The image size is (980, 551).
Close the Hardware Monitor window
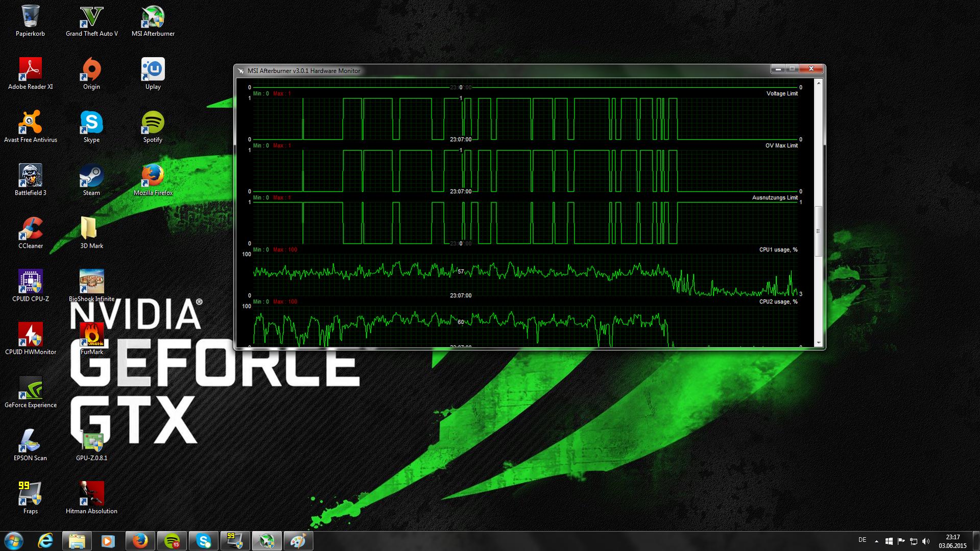point(811,68)
